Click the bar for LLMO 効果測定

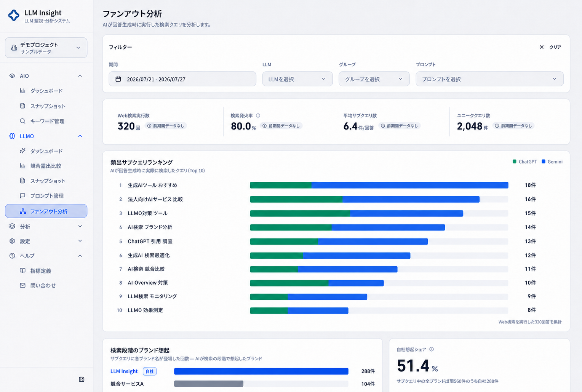[x=299, y=310]
